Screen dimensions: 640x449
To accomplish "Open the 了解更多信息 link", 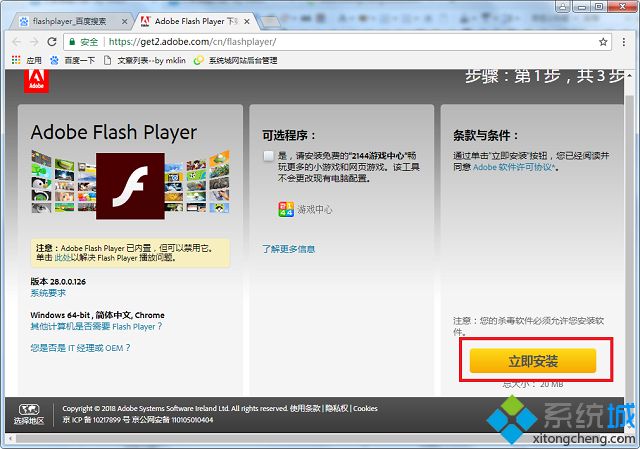I will (x=289, y=248).
